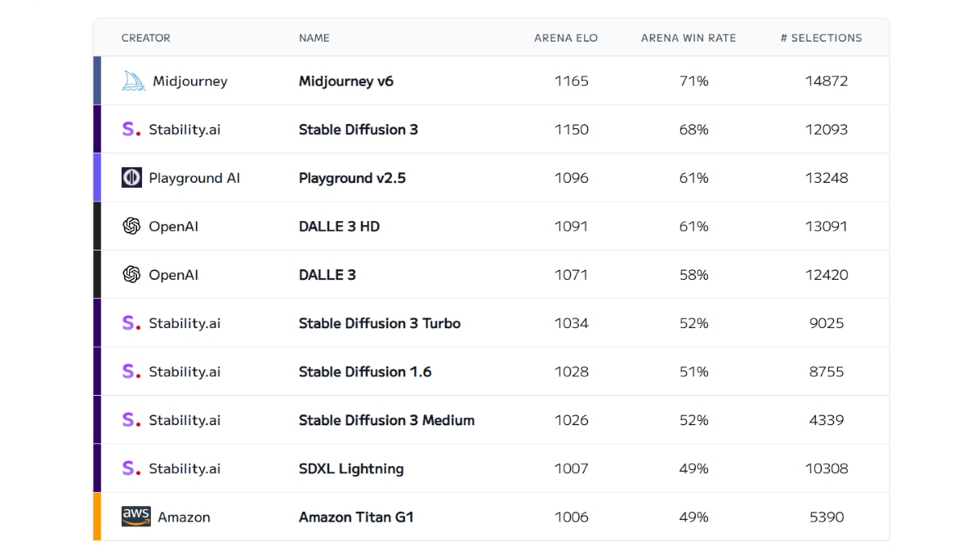The image size is (980, 550).
Task: Click the Playground v2.5 model name
Action: (x=352, y=178)
